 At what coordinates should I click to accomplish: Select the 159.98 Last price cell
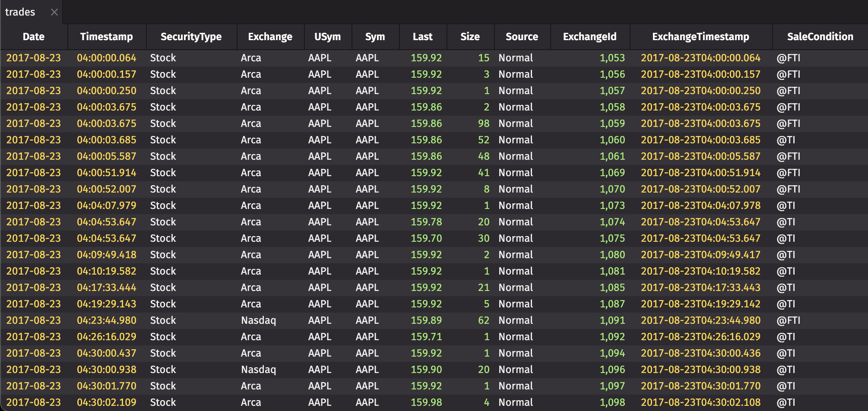[426, 402]
